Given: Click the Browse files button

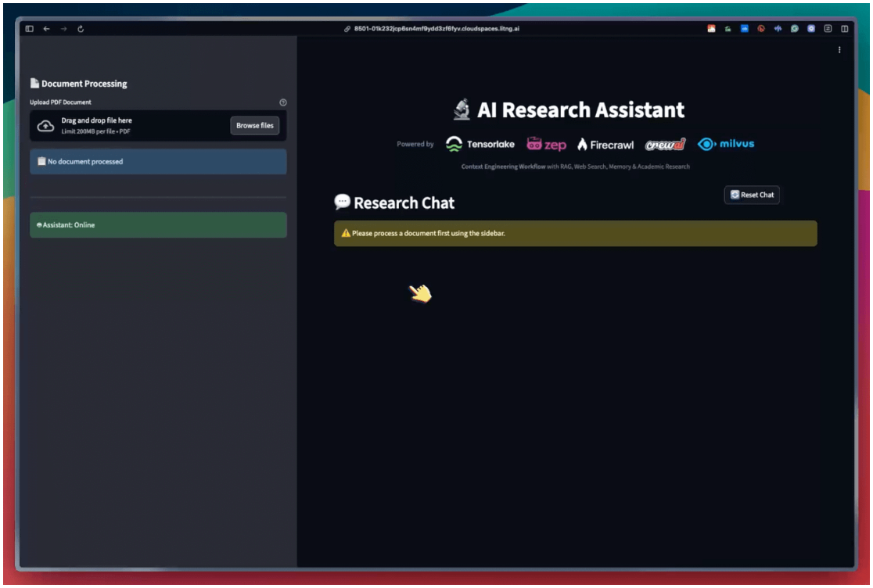Looking at the screenshot, I should point(255,126).
